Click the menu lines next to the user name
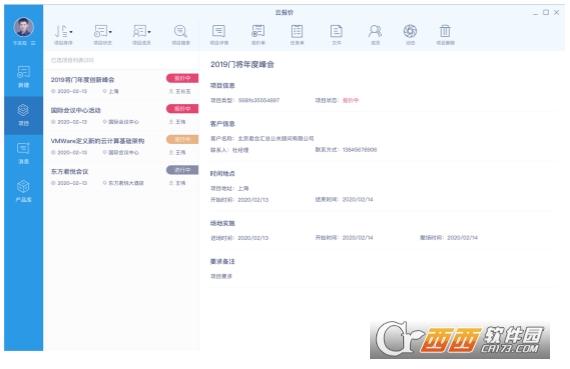The width and height of the screenshot is (570, 369). tap(33, 43)
